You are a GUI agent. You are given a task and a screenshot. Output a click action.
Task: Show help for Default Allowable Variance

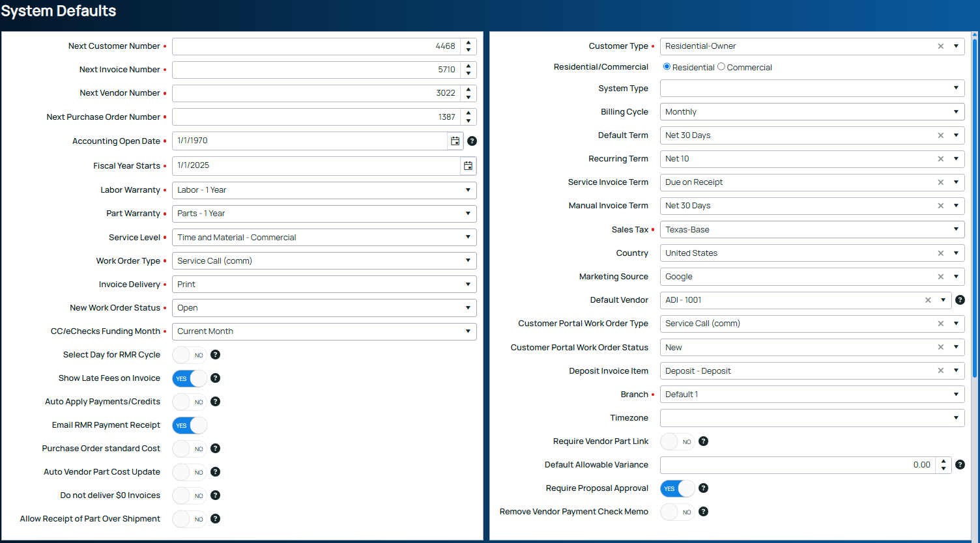click(x=960, y=465)
